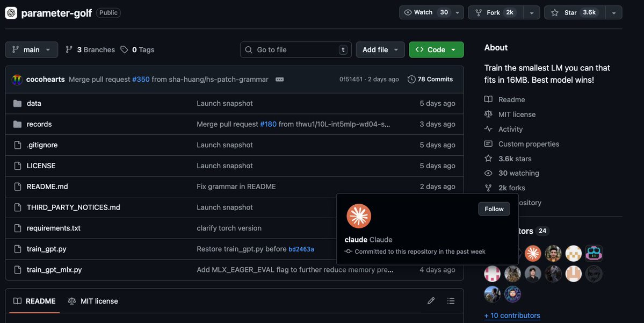Viewport: 644px width, 323px height.
Task: Open requirements.txt file
Action: (53, 228)
